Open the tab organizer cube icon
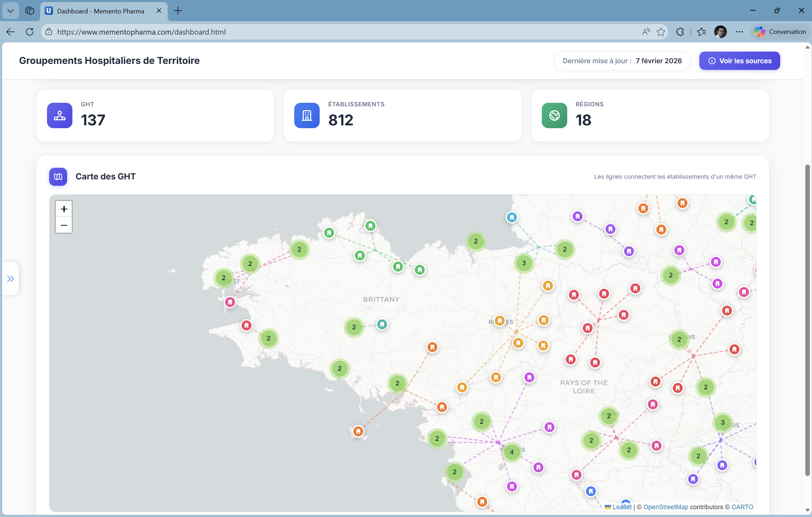 tap(29, 11)
